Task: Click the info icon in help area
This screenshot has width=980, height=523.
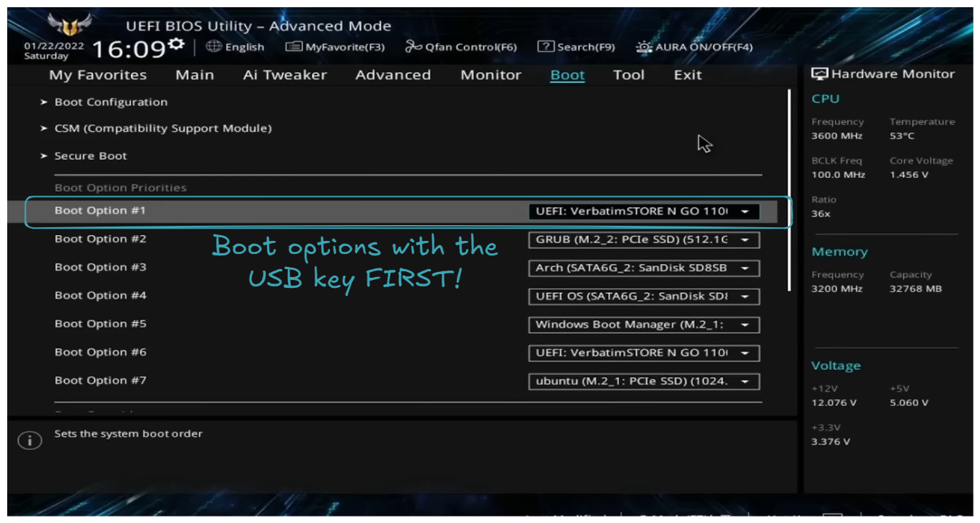Action: coord(30,441)
